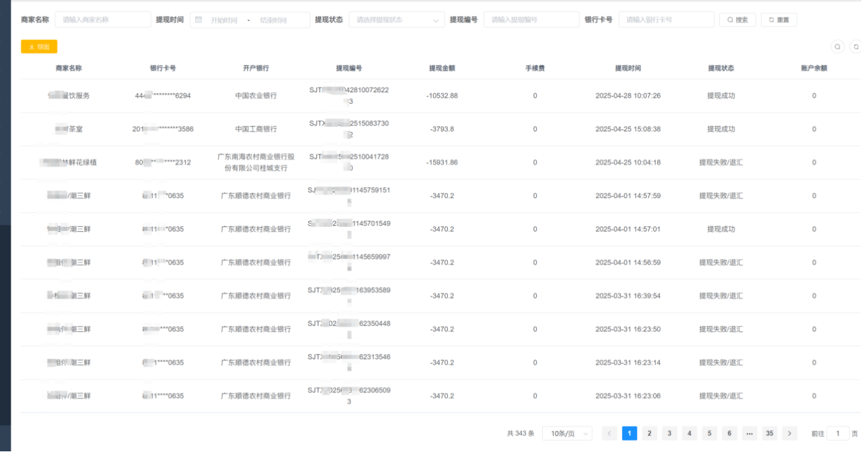Click the merchant name ending 鲜花绿植
Viewport: 868px width, 452px height.
pyautogui.click(x=68, y=163)
